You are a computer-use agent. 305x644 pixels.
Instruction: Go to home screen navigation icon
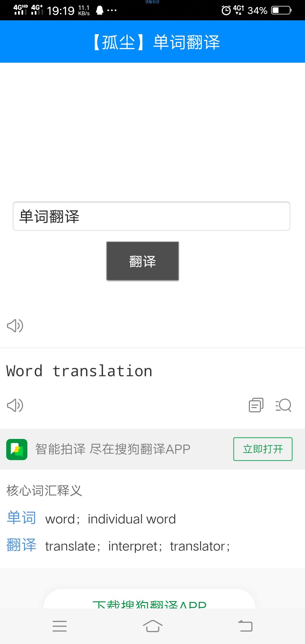(152, 626)
